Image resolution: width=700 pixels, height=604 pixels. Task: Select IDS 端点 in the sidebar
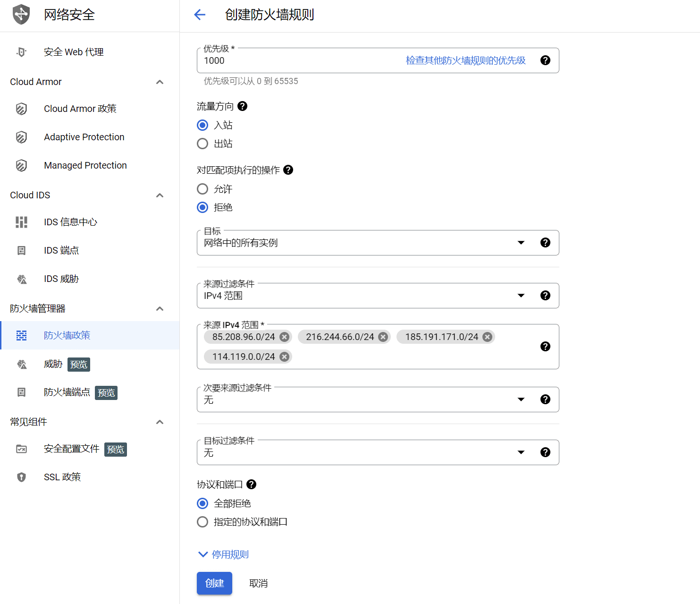61,250
